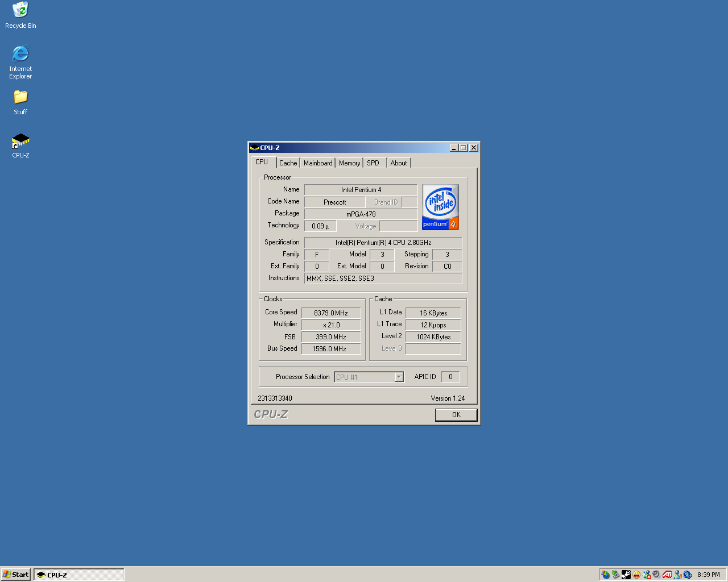Click the Instructions field "MMX, SSE, SSE2, SSE3"
Screen dimensions: 728x582
point(383,278)
